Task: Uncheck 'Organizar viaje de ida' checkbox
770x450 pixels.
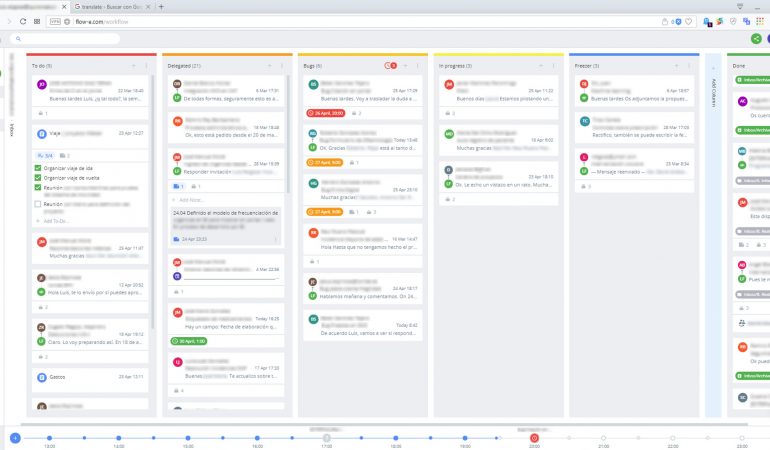Action: [x=38, y=168]
